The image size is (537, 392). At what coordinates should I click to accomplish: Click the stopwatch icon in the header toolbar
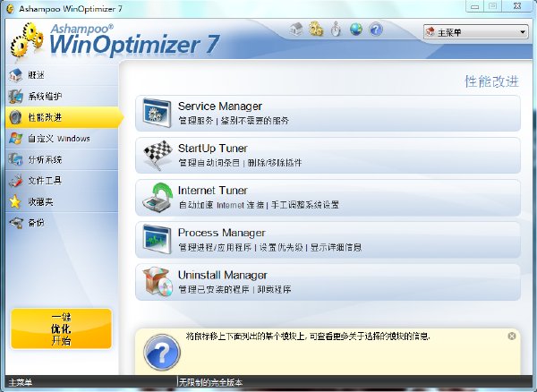(x=336, y=30)
